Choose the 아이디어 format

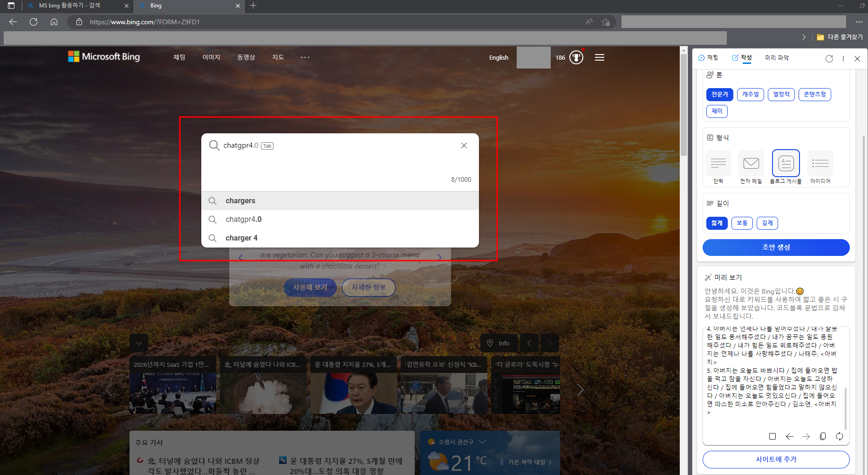[820, 167]
